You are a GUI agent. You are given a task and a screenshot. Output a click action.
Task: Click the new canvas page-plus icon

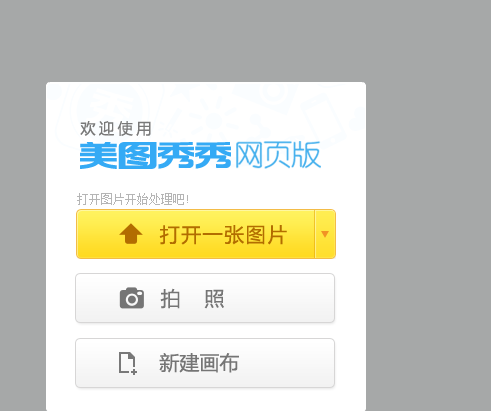tap(128, 363)
